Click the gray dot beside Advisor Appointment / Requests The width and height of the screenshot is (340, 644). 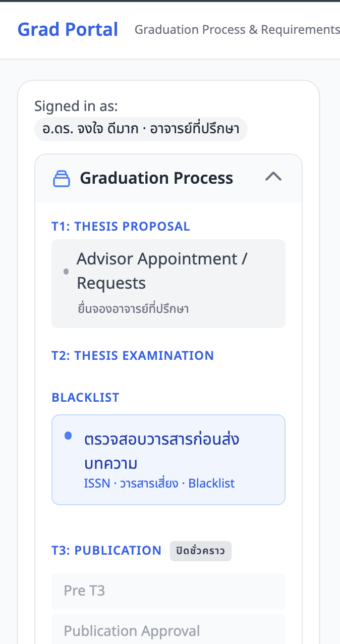[66, 271]
